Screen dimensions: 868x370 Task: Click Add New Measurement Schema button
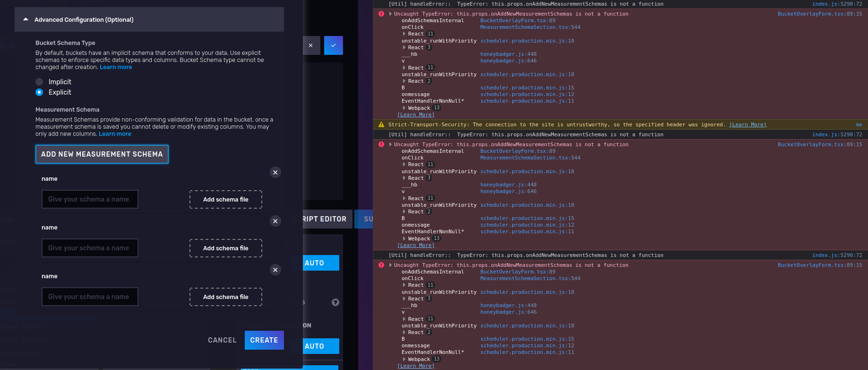102,154
